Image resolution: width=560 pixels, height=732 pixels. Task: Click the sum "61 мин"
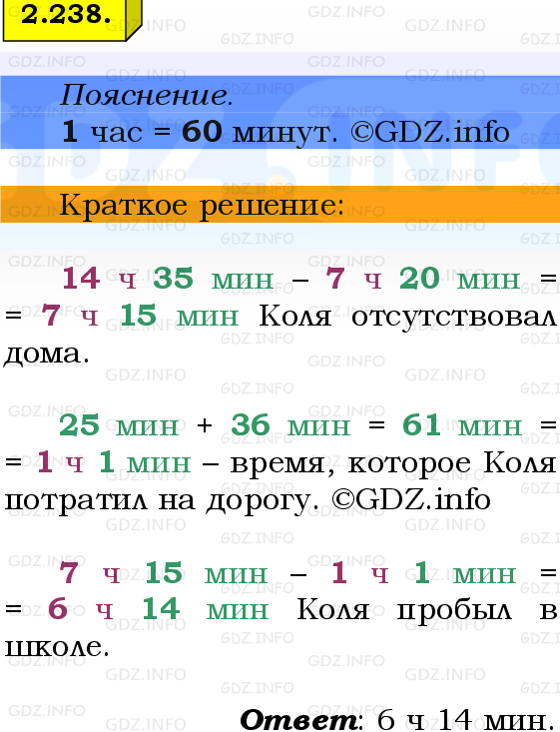(462, 425)
